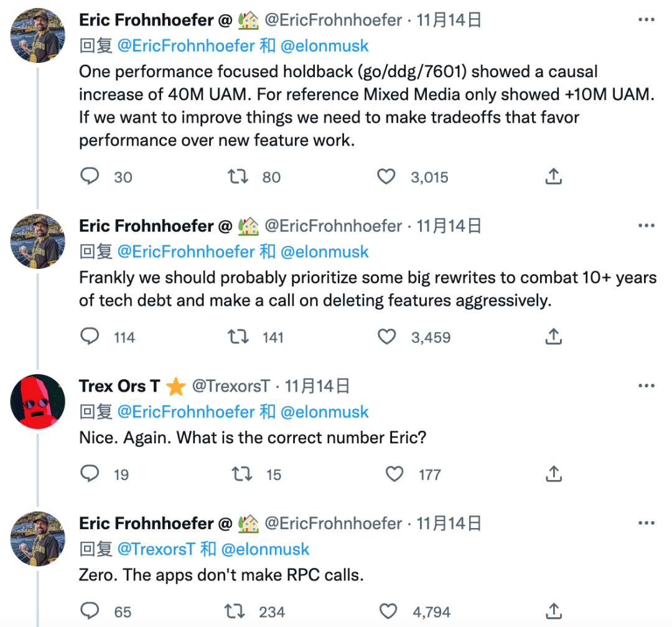Reply to the 'Zero. The apps' tweet
This screenshot has width=672, height=627.
(90, 611)
